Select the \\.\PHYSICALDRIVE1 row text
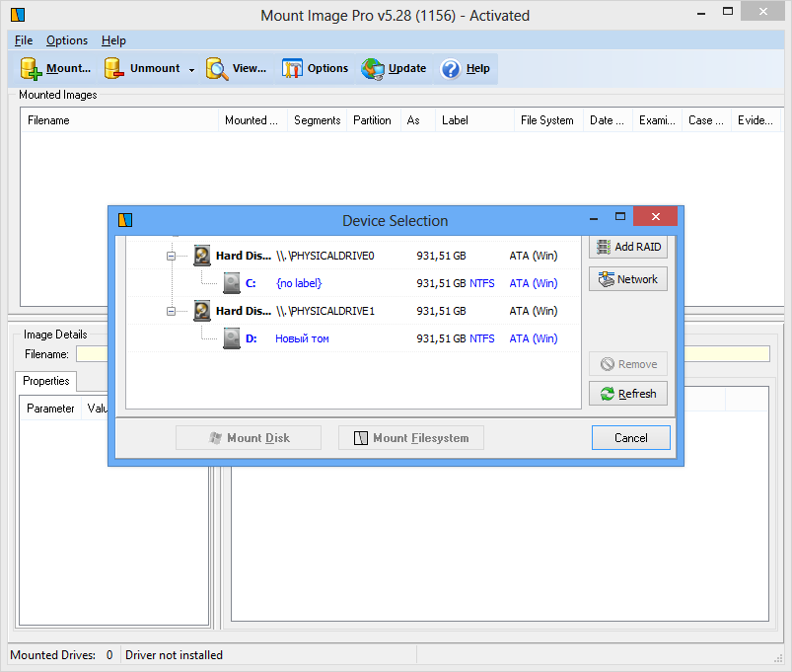Screen dimensions: 792x672 [x=325, y=311]
